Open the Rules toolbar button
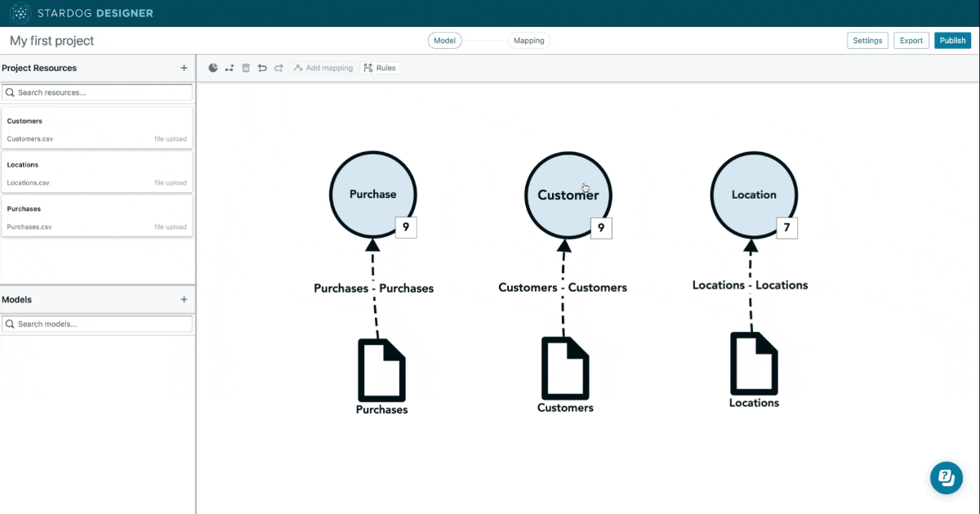This screenshot has height=514, width=980. 381,68
